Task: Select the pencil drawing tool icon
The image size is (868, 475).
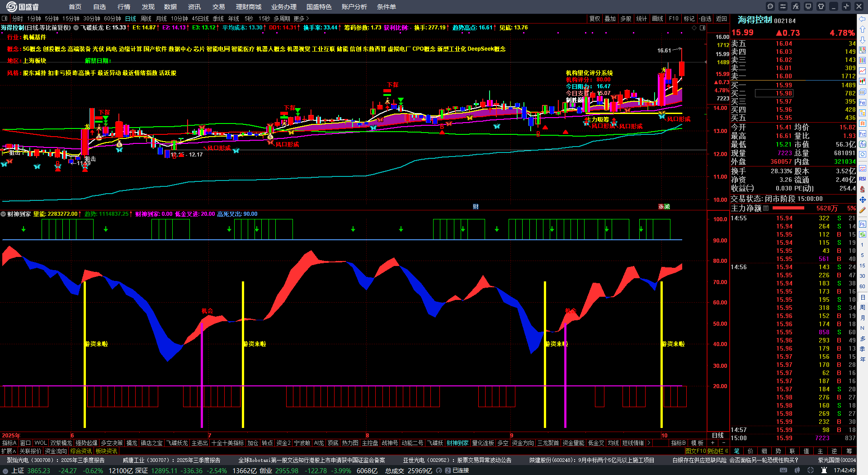Action: pos(863,210)
